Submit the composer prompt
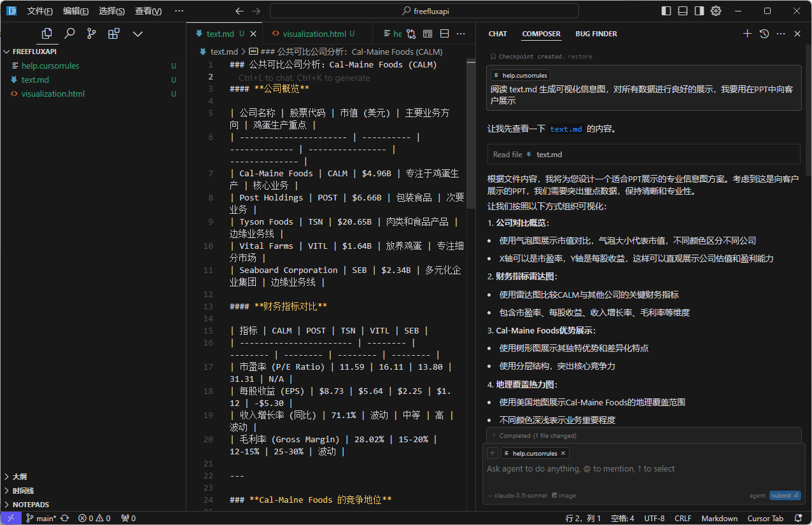Screen dimensions: 812x525 tap(785, 495)
